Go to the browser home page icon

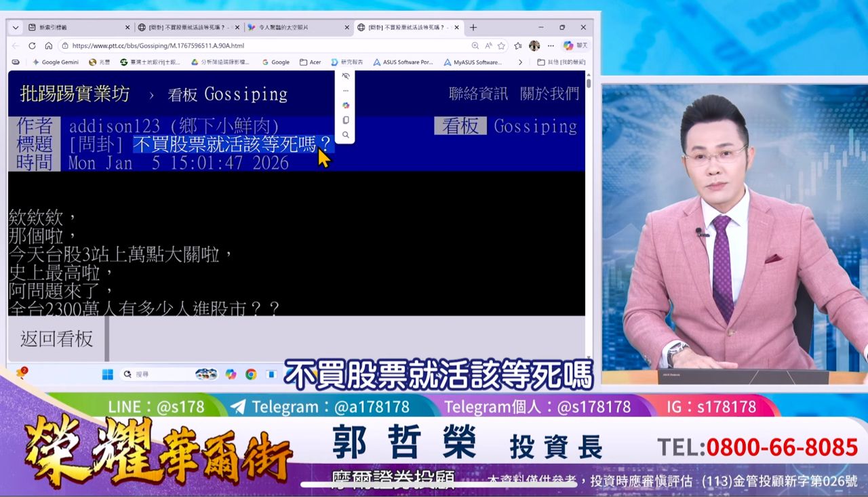click(x=48, y=46)
